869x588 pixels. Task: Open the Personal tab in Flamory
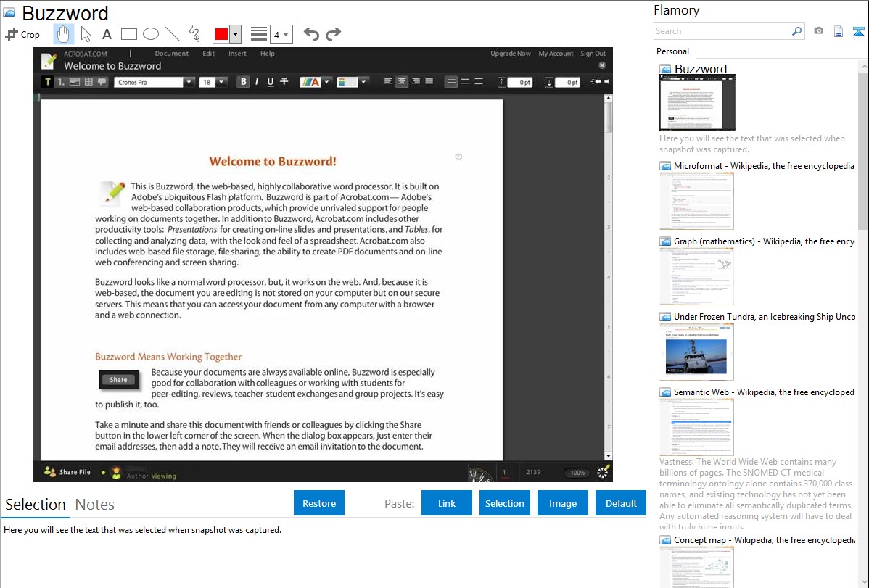[x=673, y=51]
